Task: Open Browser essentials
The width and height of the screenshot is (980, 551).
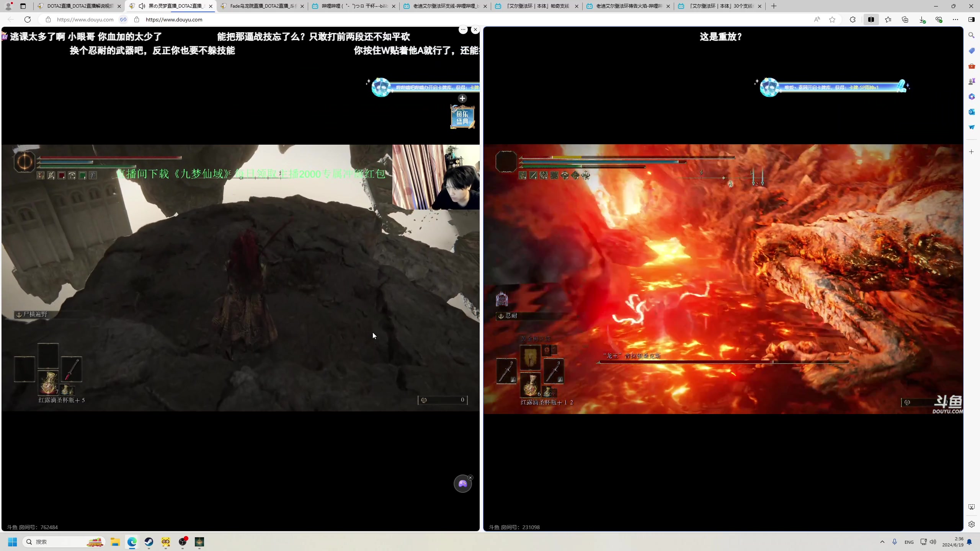Action: pos(939,20)
